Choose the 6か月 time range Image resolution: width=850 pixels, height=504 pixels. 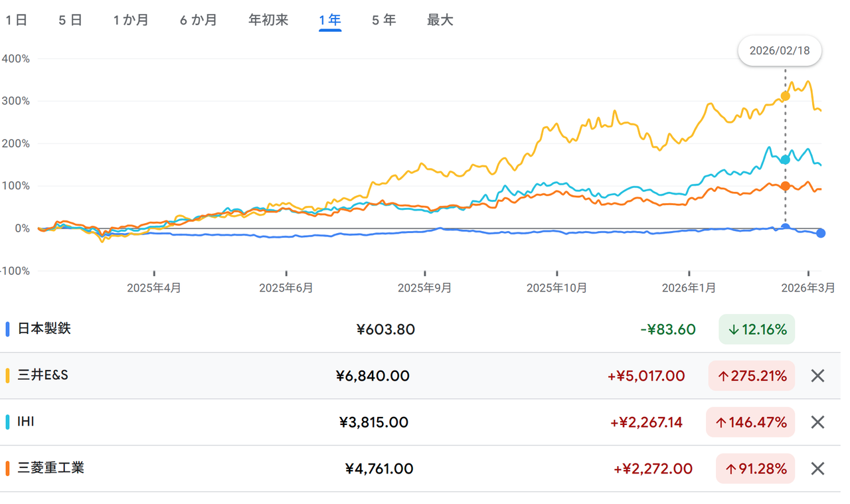pyautogui.click(x=198, y=20)
